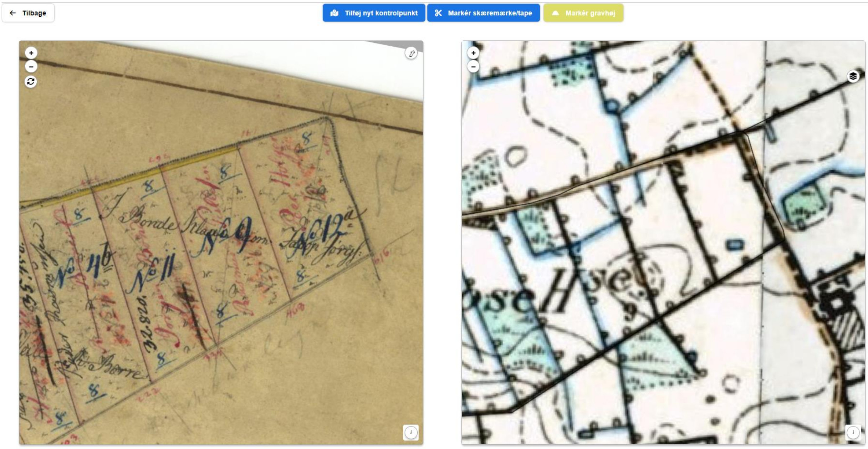Click the scissors icon in toolbar
The height and width of the screenshot is (449, 868).
pyautogui.click(x=438, y=13)
